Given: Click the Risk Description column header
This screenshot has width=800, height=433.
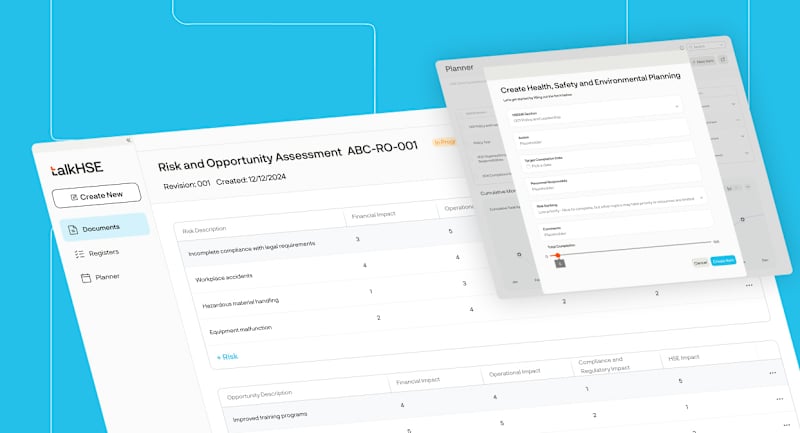Looking at the screenshot, I should coord(204,230).
